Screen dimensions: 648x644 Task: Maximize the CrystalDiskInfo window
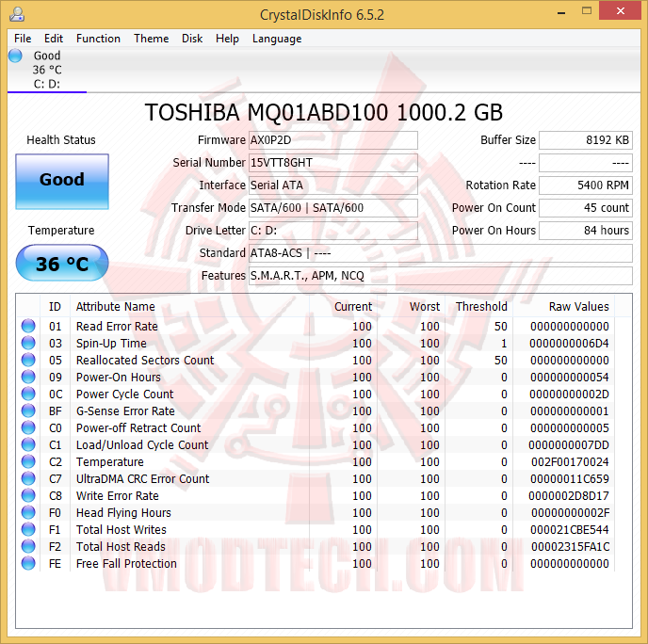coord(587,11)
